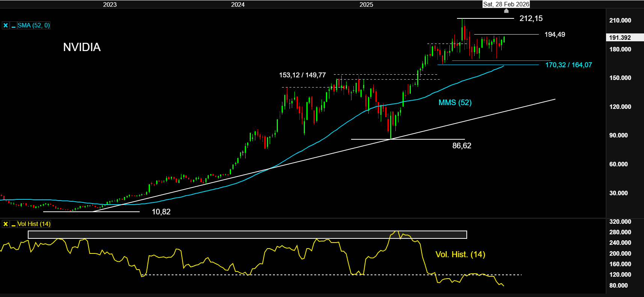The width and height of the screenshot is (644, 297).
Task: Select the 86,62 low level annotation
Action: 462,146
